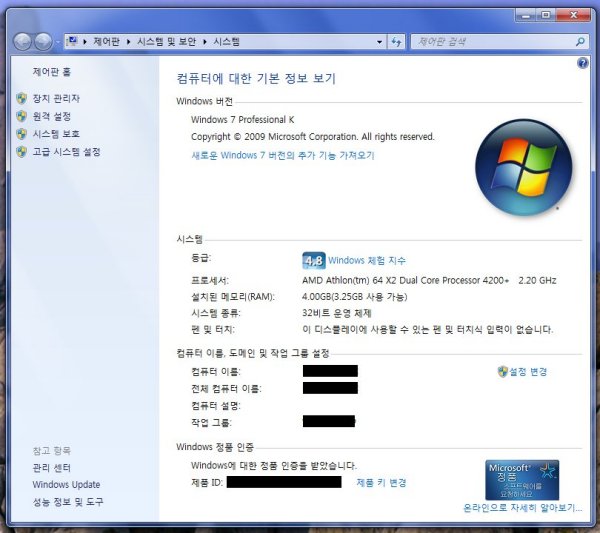The height and width of the screenshot is (533, 600).
Task: Open 고급 시스템 설정 from the sidebar
Action: tap(67, 152)
